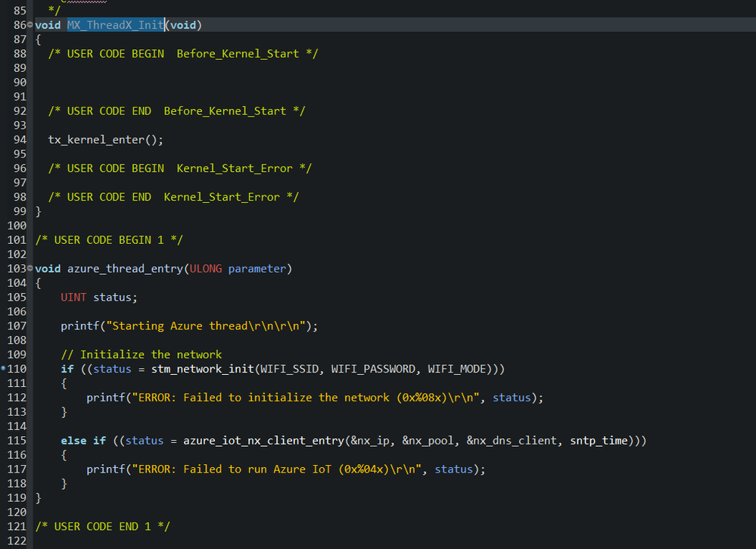The height and width of the screenshot is (549, 756).
Task: Click the USER CODE END Kernel_Start_Error comment
Action: point(173,197)
